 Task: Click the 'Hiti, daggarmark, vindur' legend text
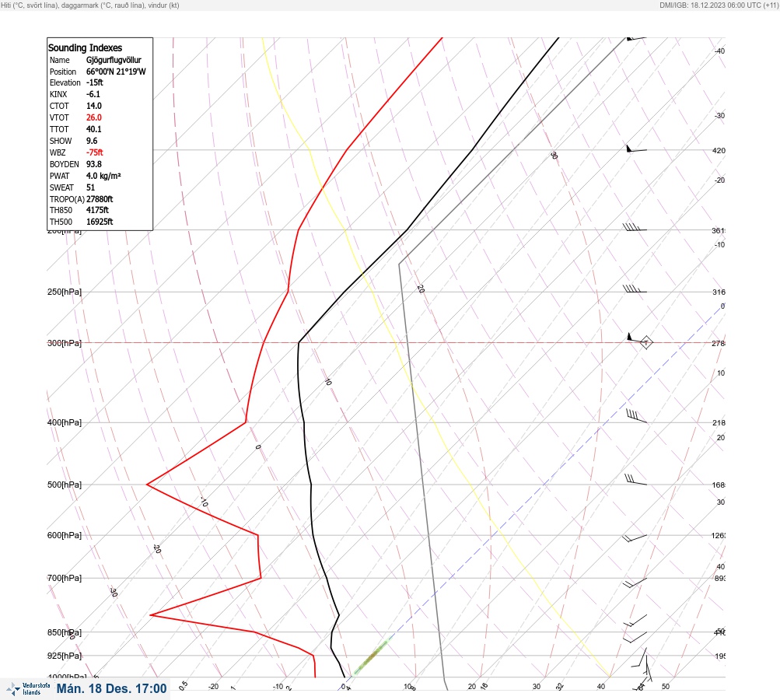[90, 5]
